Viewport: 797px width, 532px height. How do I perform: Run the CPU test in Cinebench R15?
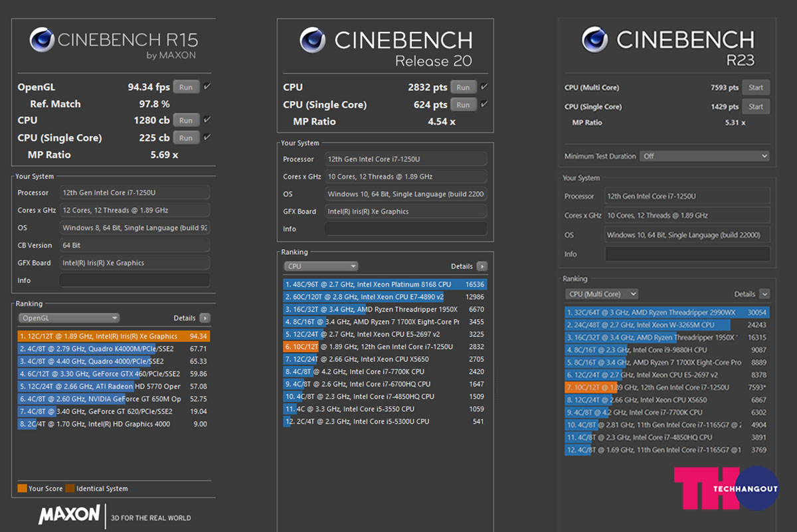click(186, 120)
